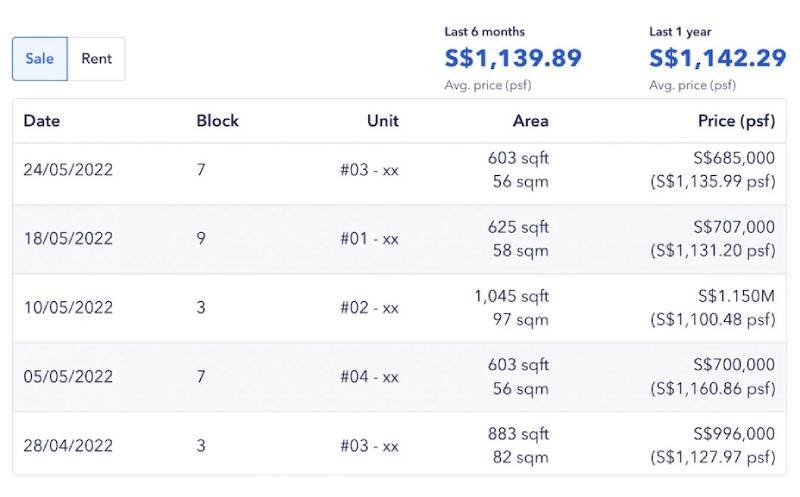Switch to the Sale tab
This screenshot has width=800, height=497.
pos(40,59)
